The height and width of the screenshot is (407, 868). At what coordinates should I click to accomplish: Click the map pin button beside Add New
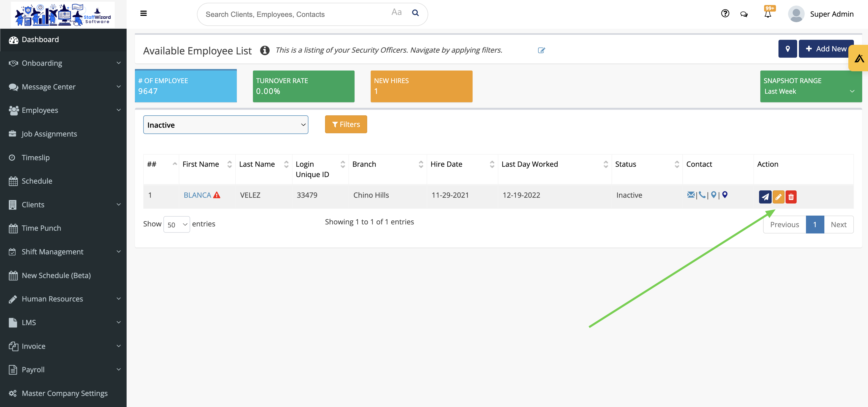click(788, 49)
